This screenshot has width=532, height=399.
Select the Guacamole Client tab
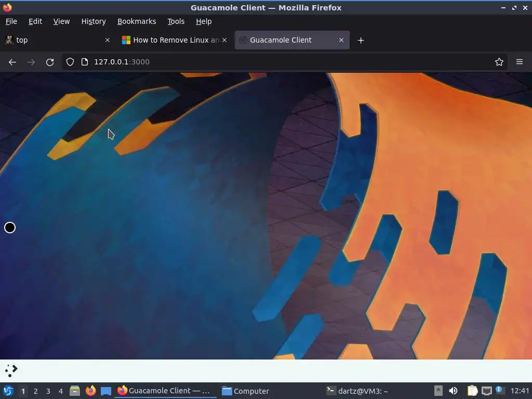[292, 40]
